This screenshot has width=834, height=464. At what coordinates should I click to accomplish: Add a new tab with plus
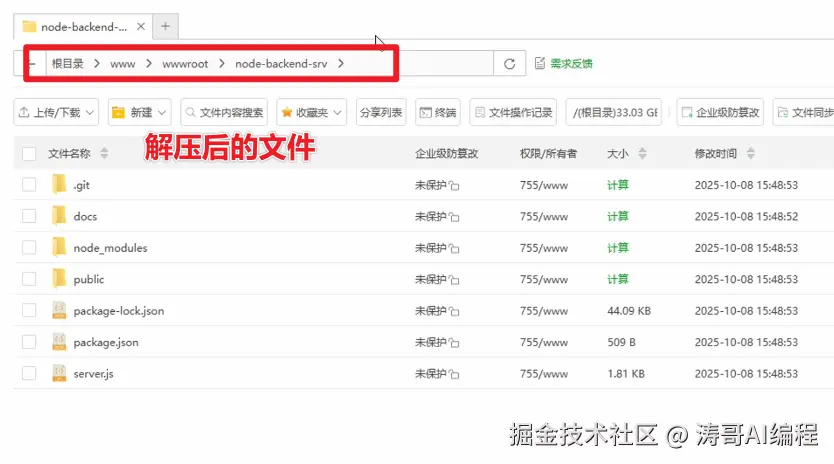pos(165,26)
